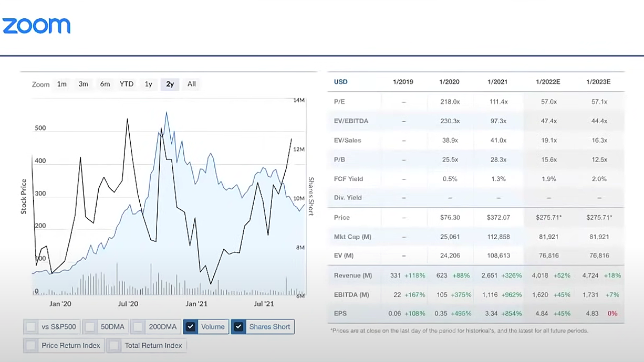Screen dimensions: 644x362
Task: Click the 108,613 EV value
Action: coord(499,255)
